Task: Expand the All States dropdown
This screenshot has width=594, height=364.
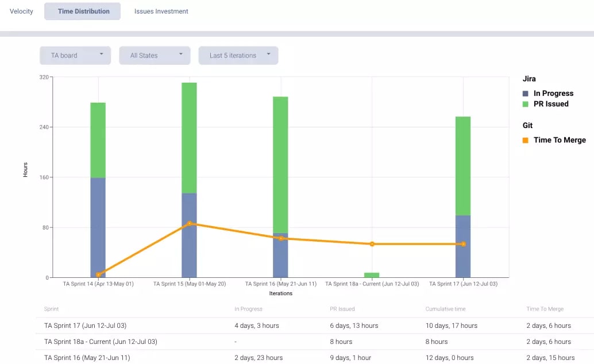Action: pyautogui.click(x=155, y=55)
